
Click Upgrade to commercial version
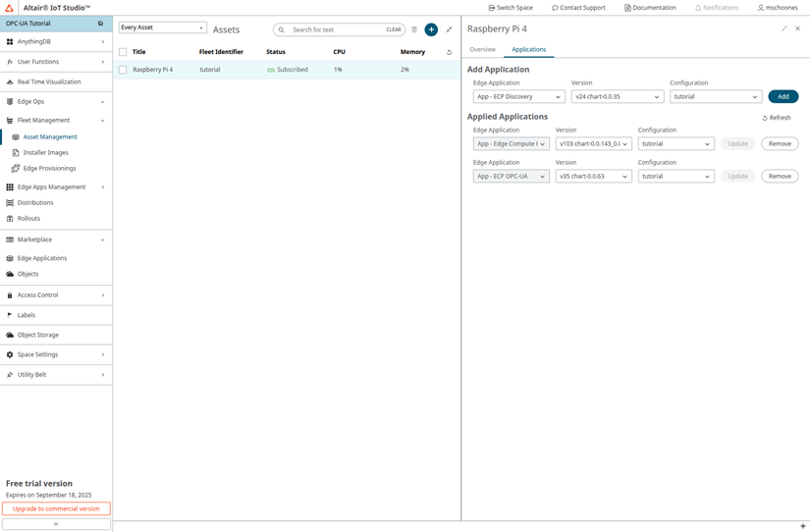point(56,508)
